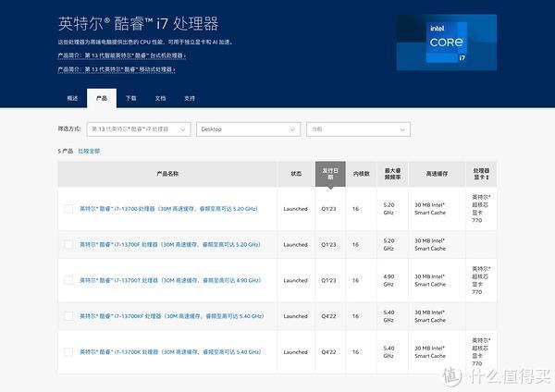Sort by 内核数 column header
This screenshot has width=555, height=392.
pos(362,174)
